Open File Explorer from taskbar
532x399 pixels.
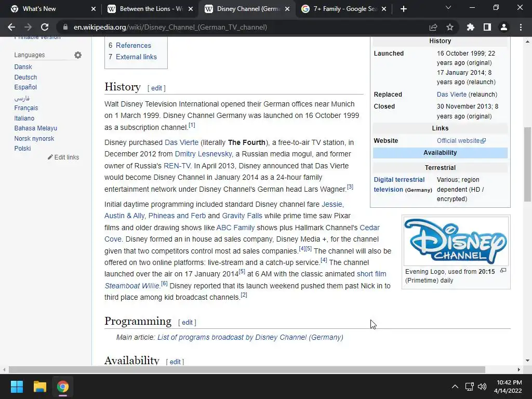click(x=39, y=387)
